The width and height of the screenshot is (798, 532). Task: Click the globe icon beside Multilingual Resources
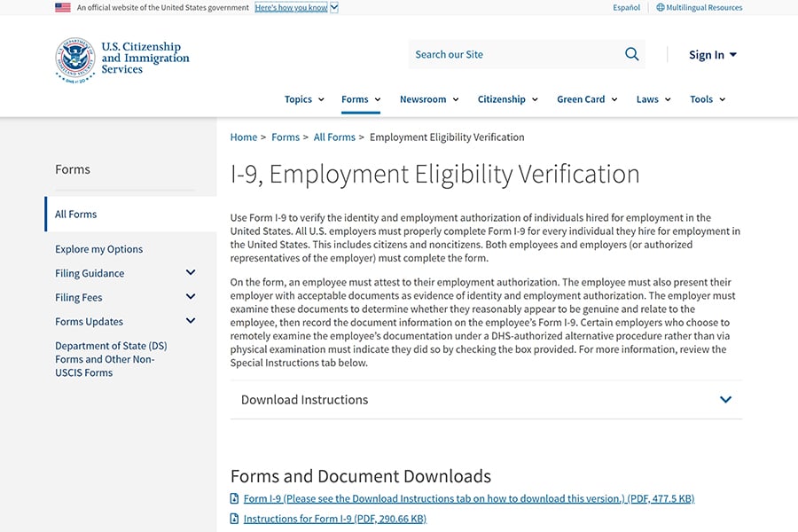pyautogui.click(x=660, y=8)
